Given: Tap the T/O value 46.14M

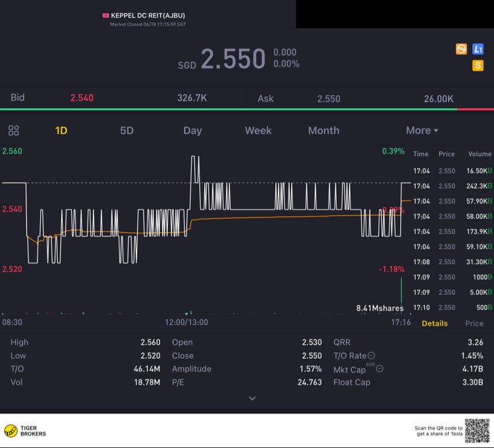Looking at the screenshot, I should click(147, 369).
